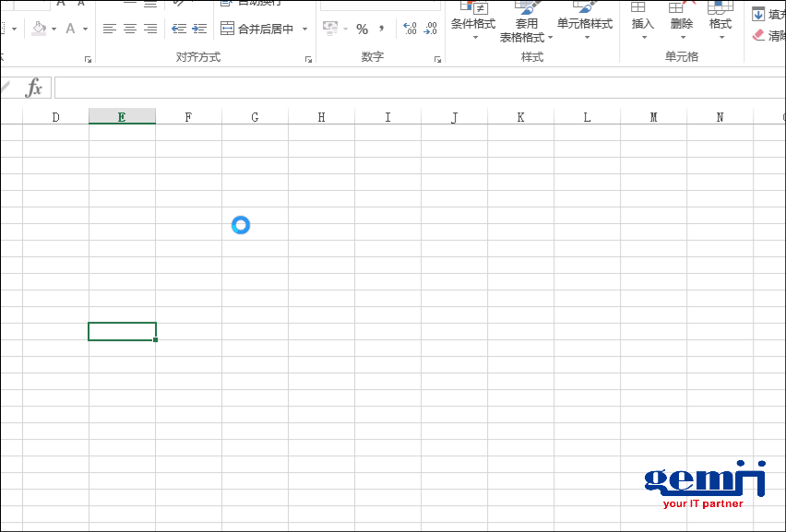The width and height of the screenshot is (786, 532).
Task: Align text right in cell
Action: coord(150,30)
